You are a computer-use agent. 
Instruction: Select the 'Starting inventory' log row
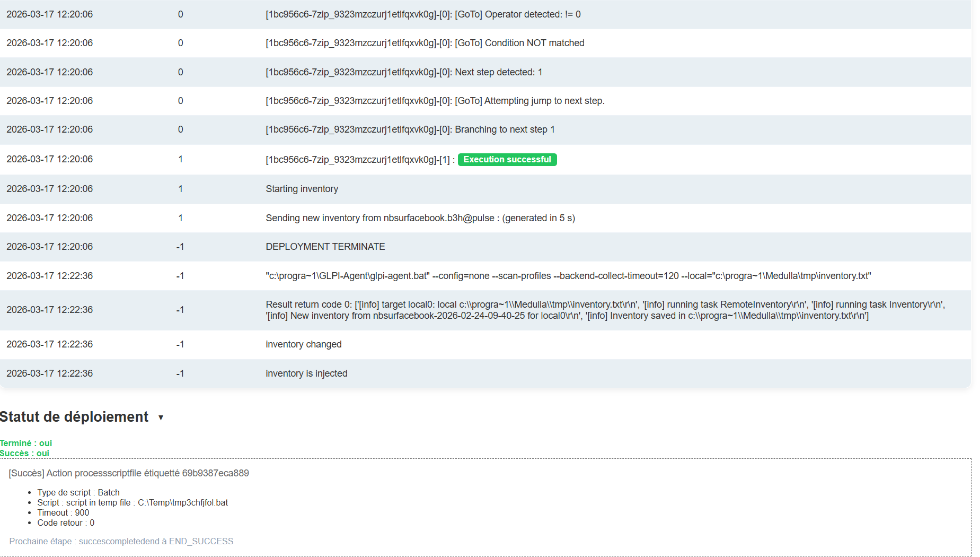[x=302, y=189]
